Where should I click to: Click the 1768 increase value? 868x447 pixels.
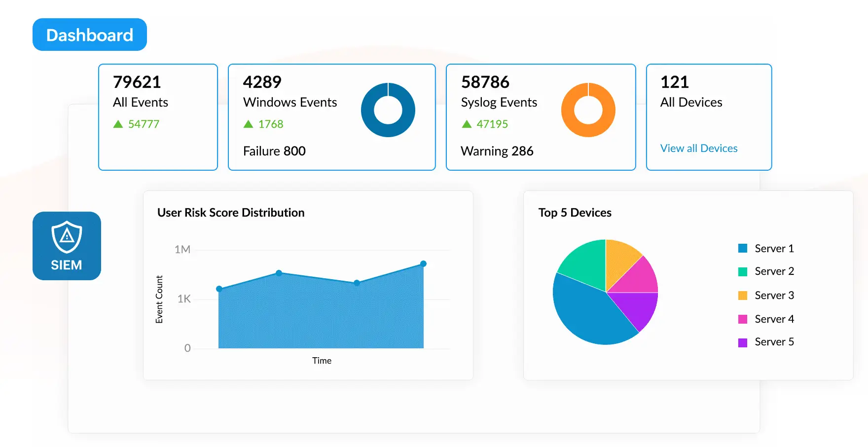271,124
